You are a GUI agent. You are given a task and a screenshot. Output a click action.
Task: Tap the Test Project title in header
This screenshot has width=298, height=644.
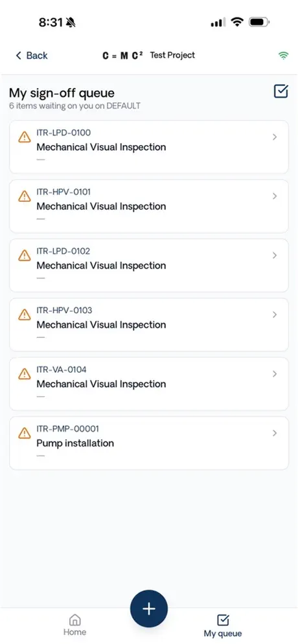tap(172, 55)
